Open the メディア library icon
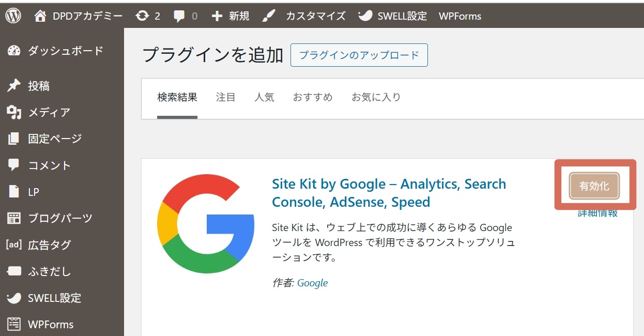 click(14, 112)
